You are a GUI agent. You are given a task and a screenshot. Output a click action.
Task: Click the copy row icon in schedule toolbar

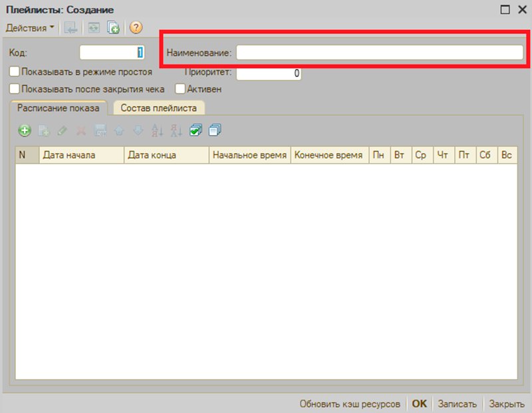point(44,130)
